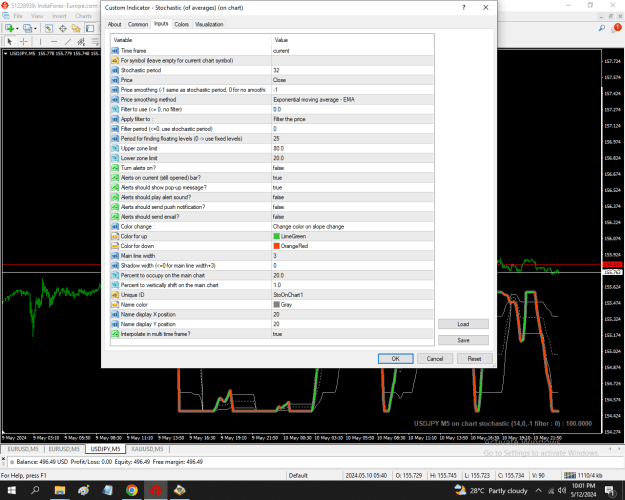Open 'Apply filter to' value 'Filter the price'
The image size is (625, 500).
[352, 119]
